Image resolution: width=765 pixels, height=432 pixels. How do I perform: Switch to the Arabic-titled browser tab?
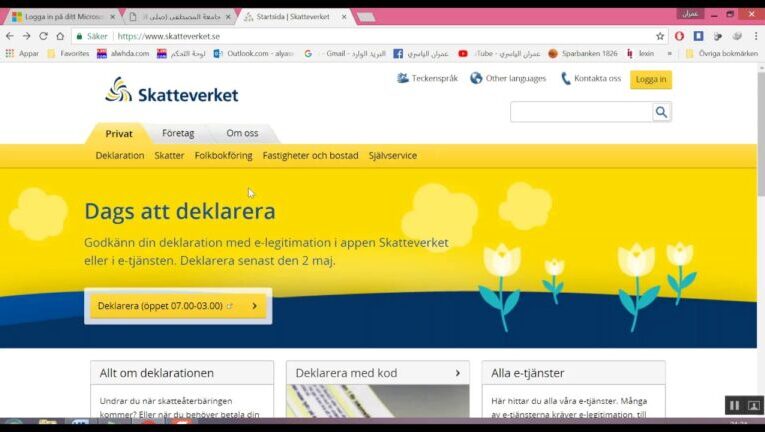pyautogui.click(x=178, y=17)
